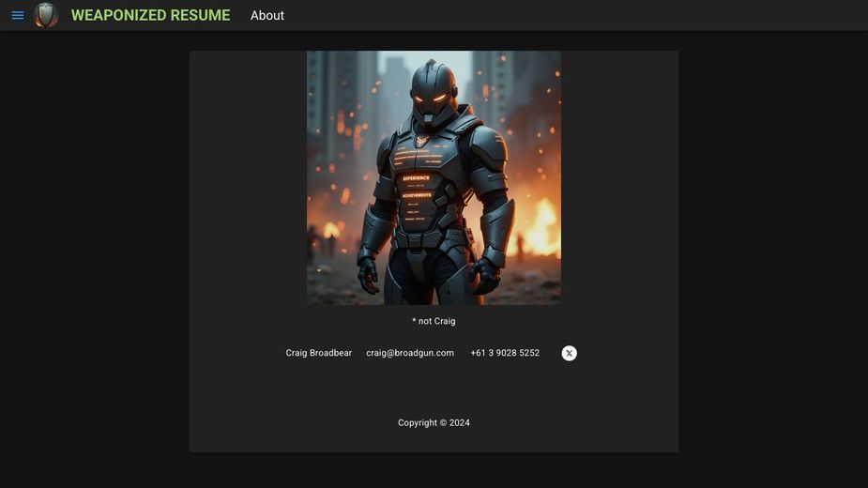Viewport: 868px width, 488px height.
Task: Go to the Weaponized Resume home title
Action: pos(150,16)
